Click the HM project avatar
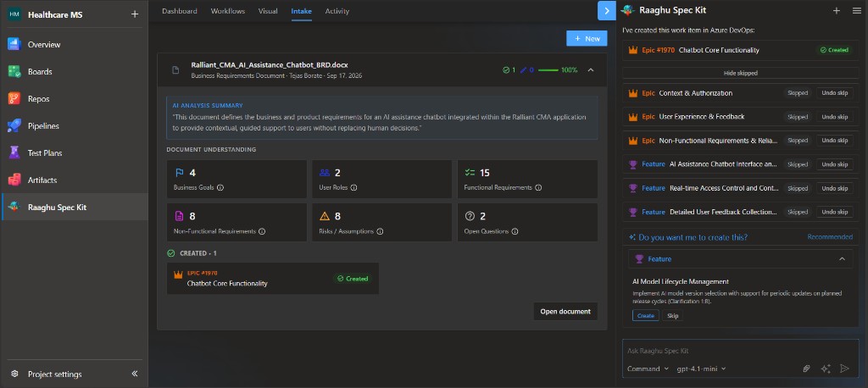This screenshot has width=868, height=388. (x=14, y=14)
